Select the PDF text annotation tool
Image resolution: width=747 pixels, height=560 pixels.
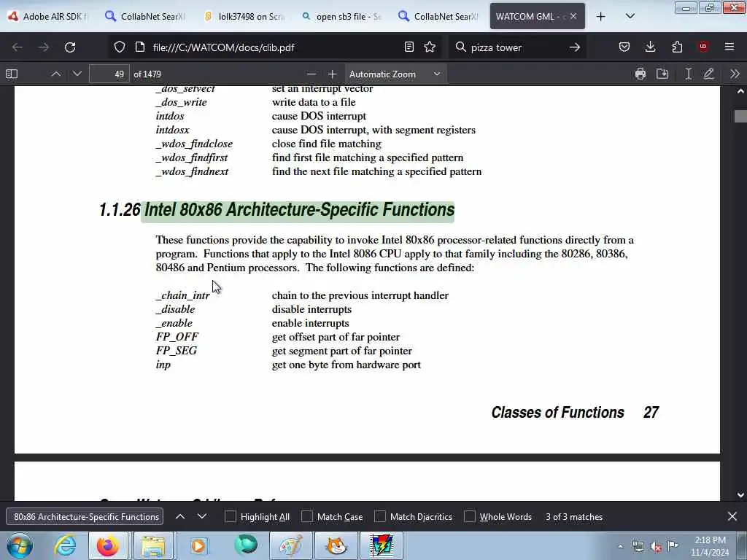click(x=689, y=74)
